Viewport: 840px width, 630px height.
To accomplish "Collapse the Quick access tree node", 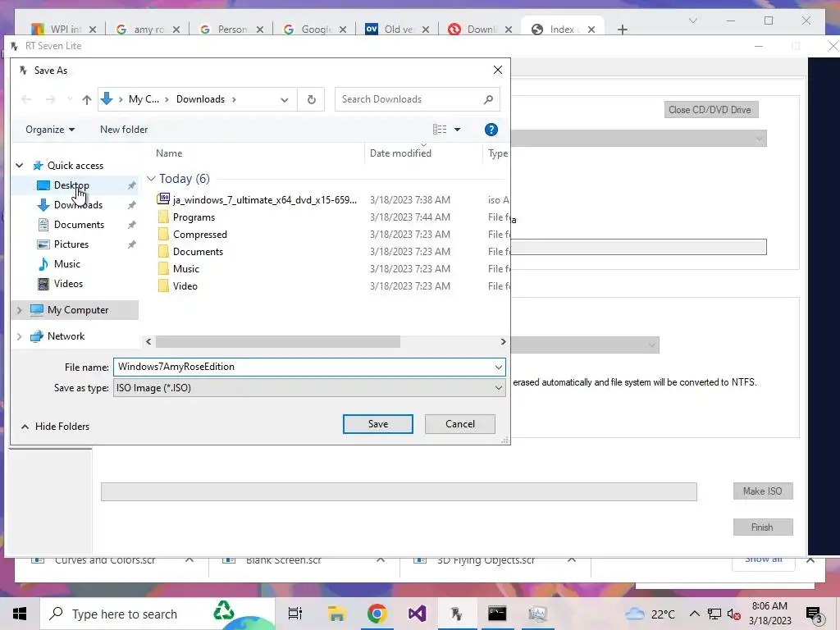I will (20, 166).
